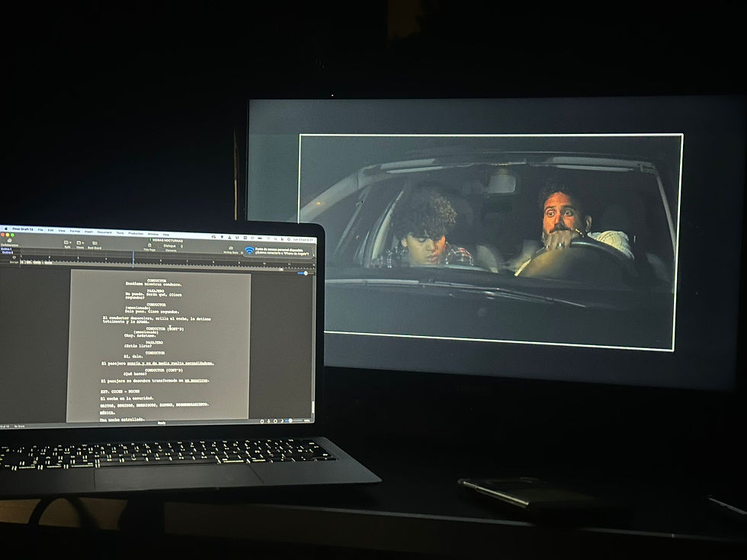The image size is (747, 560).
Task: Click the Wi-Fi personal hotspot notification banner
Action: [x=279, y=251]
